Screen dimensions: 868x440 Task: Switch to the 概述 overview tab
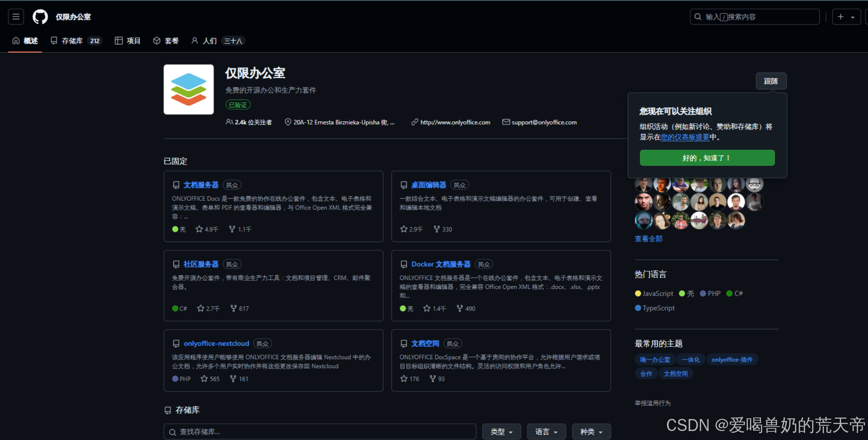25,41
